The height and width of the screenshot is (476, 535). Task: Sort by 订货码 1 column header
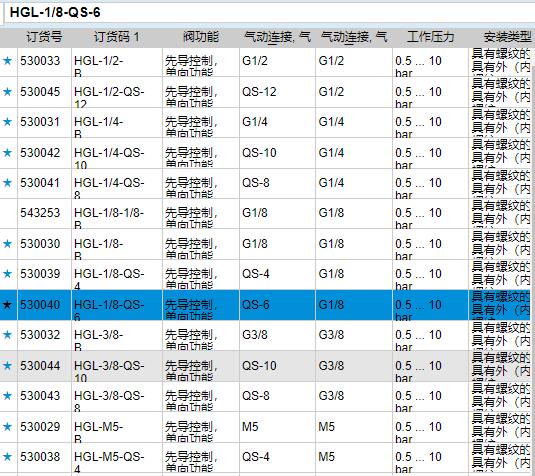pyautogui.click(x=117, y=37)
